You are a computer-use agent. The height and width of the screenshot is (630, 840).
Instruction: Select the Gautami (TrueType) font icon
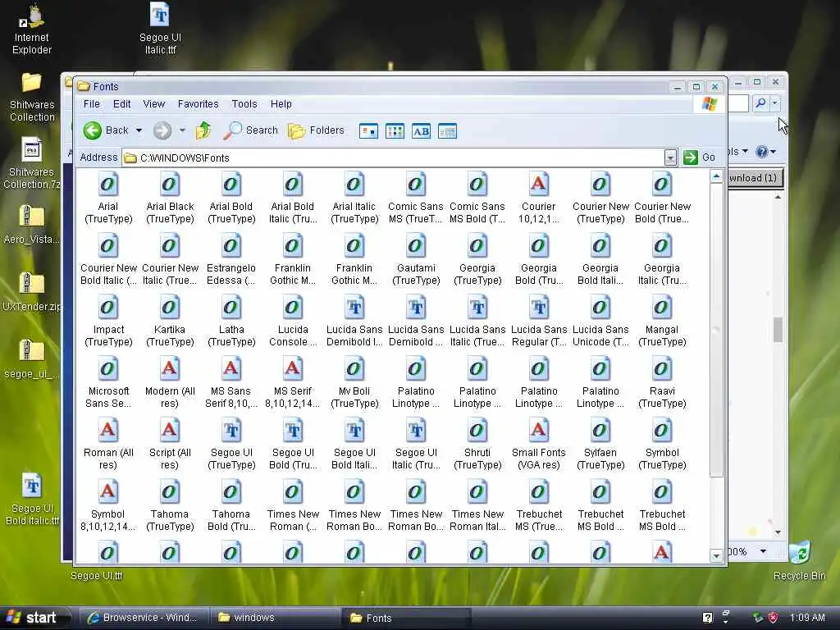pyautogui.click(x=416, y=246)
